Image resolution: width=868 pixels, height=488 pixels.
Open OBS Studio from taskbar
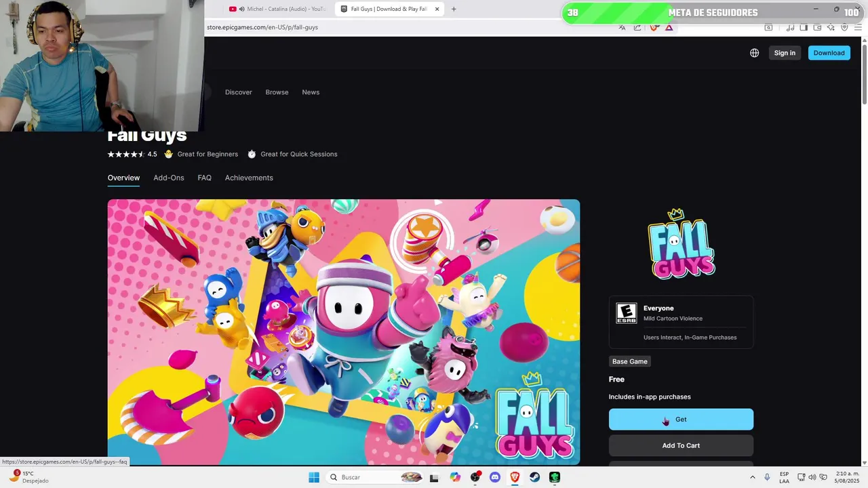(x=475, y=477)
